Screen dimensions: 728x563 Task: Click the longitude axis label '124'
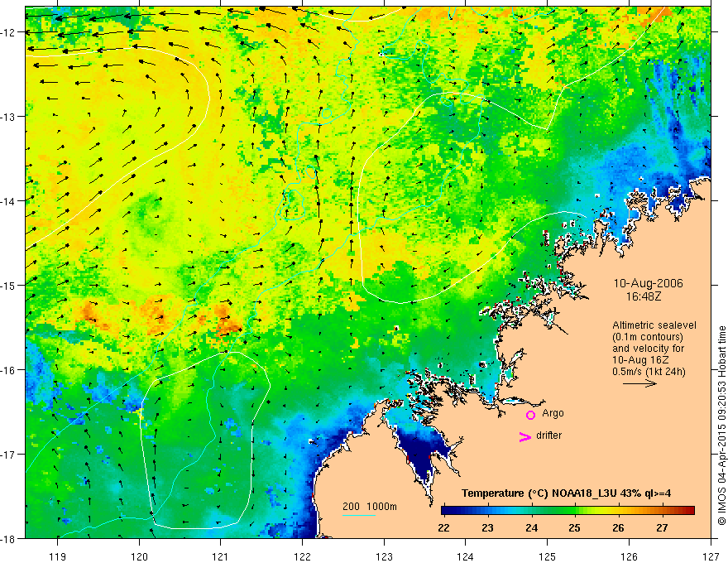tap(465, 556)
